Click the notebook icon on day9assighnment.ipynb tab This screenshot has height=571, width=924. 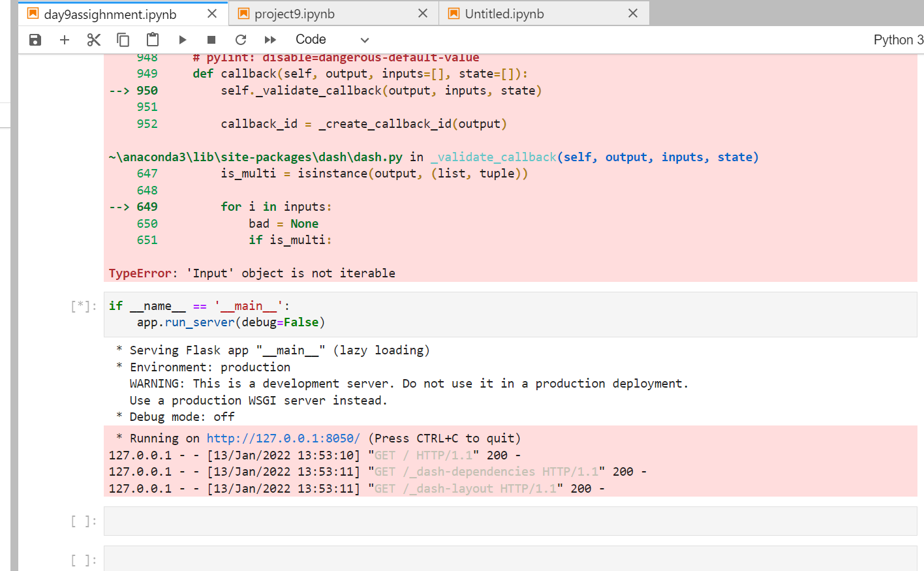tap(33, 14)
